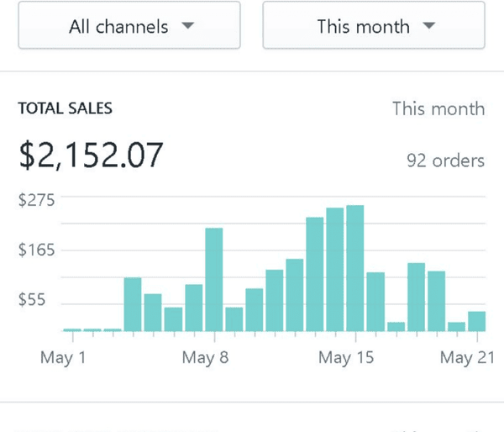Screen dimensions: 504x432
Task: Select the tallest bar at May 15
Action: click(x=354, y=268)
